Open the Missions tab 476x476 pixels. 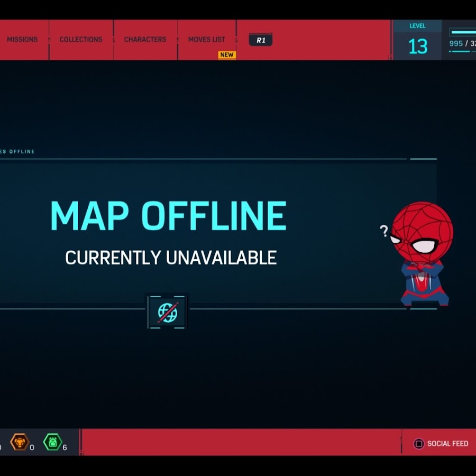tap(22, 40)
